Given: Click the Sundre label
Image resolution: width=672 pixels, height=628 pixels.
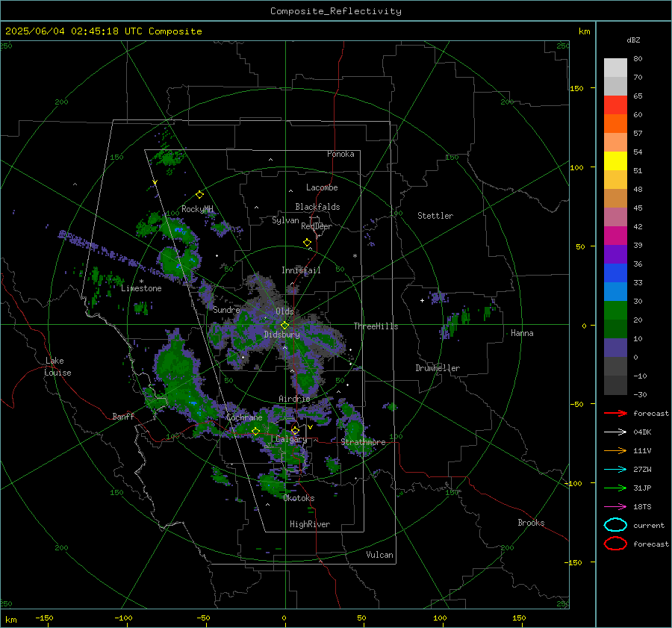Looking at the screenshot, I should click(x=226, y=309).
